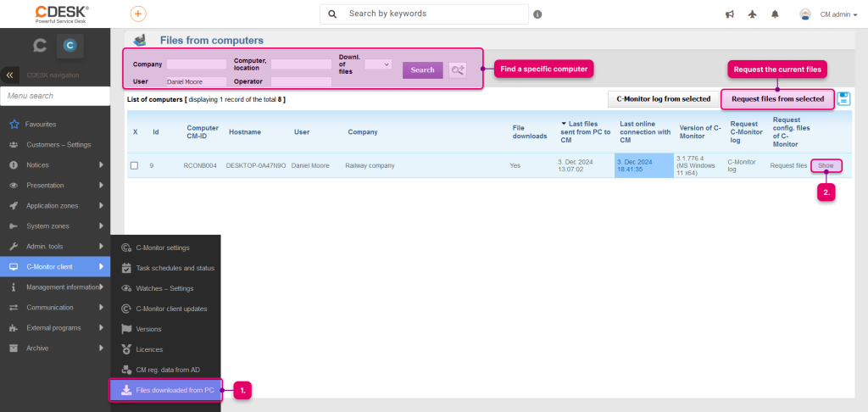Click C-Monitor log from selected button
The height and width of the screenshot is (412, 868).
pos(663,99)
